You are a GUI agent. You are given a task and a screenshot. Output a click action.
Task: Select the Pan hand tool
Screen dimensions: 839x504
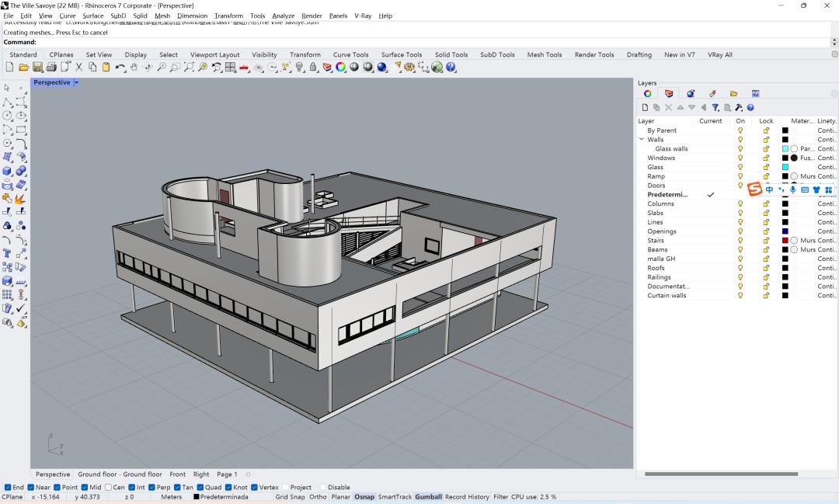pos(134,67)
